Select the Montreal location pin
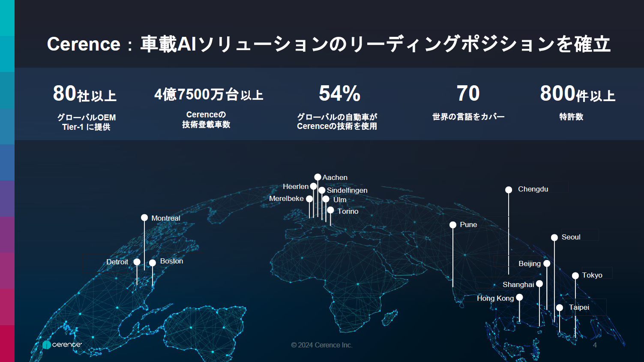The image size is (644, 362). 144,218
